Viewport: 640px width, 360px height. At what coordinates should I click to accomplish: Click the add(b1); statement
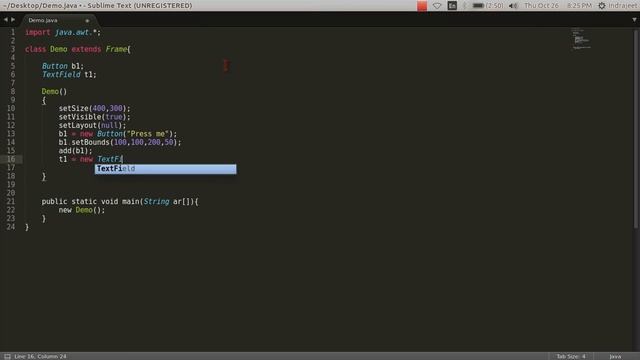(x=75, y=151)
